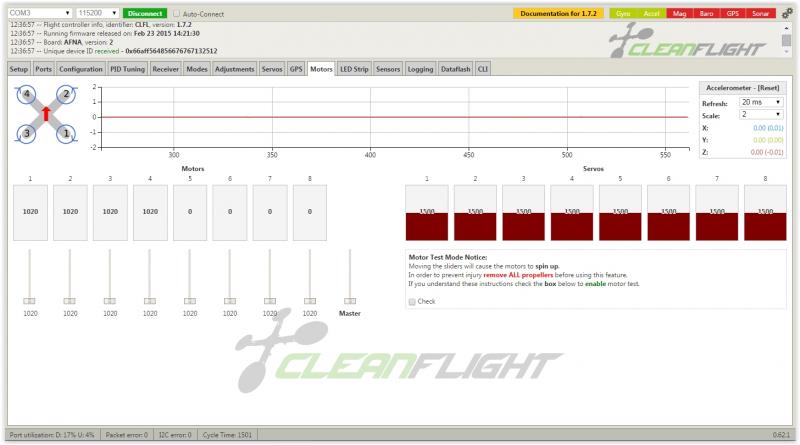The image size is (800, 445).
Task: Click the Sonar sensor indicator
Action: tap(760, 14)
